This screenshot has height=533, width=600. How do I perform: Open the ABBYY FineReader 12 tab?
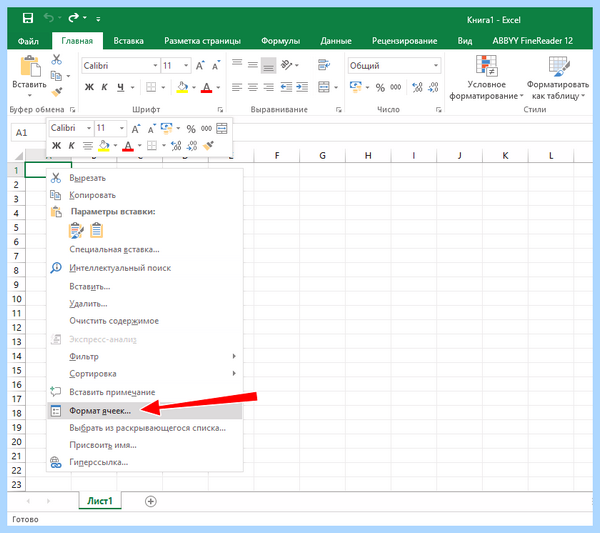pos(532,41)
